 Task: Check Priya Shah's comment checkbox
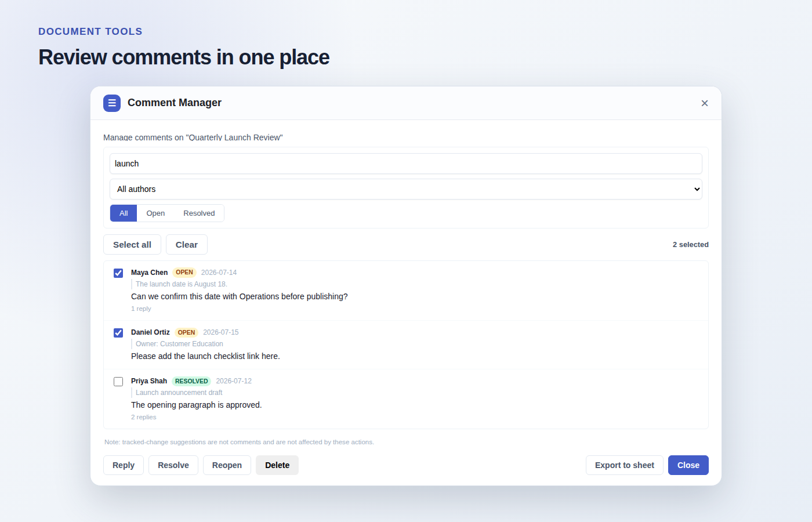[118, 382]
